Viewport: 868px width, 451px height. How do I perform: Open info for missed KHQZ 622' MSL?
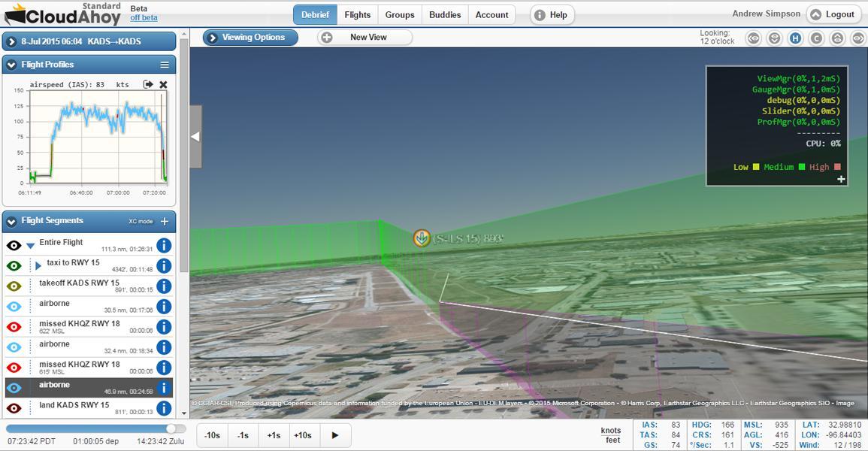tap(164, 326)
